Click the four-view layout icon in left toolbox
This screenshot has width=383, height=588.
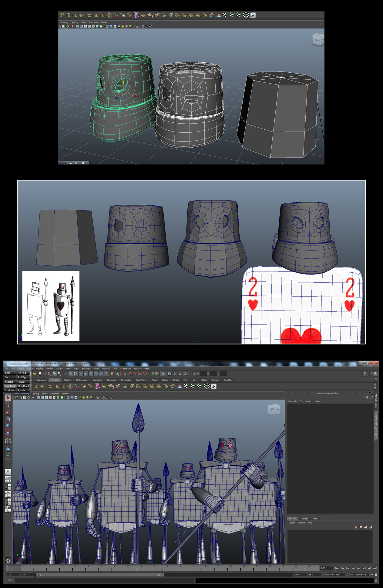pyautogui.click(x=8, y=479)
